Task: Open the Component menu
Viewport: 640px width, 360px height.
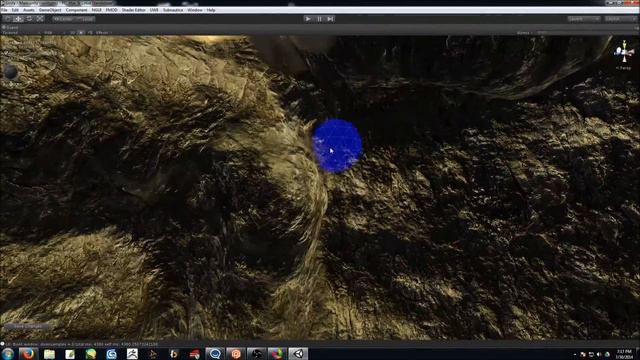Action: click(76, 10)
